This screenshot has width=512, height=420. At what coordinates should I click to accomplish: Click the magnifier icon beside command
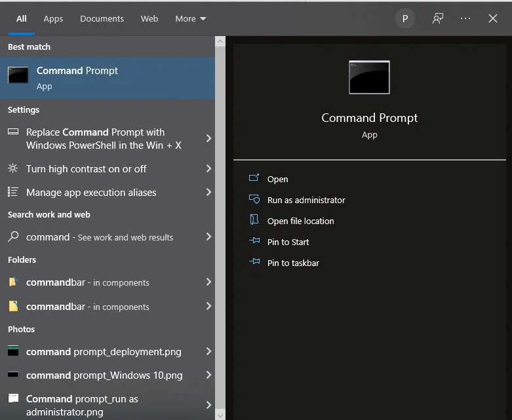coord(13,237)
